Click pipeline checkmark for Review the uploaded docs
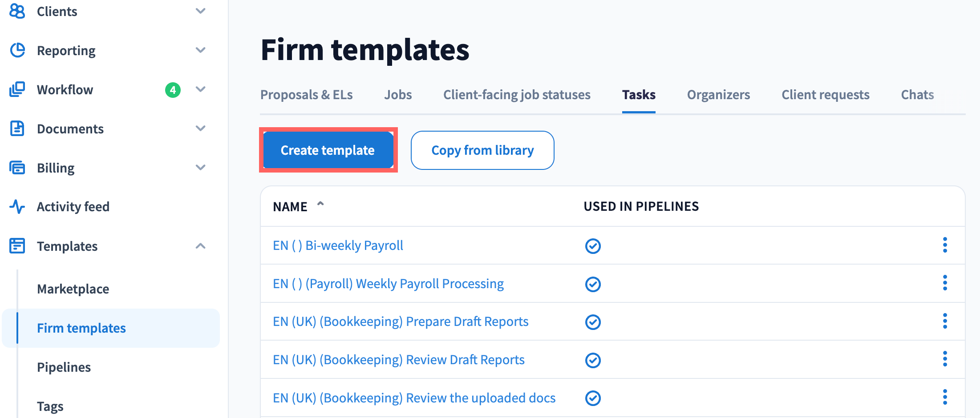980x418 pixels. pyautogui.click(x=592, y=398)
